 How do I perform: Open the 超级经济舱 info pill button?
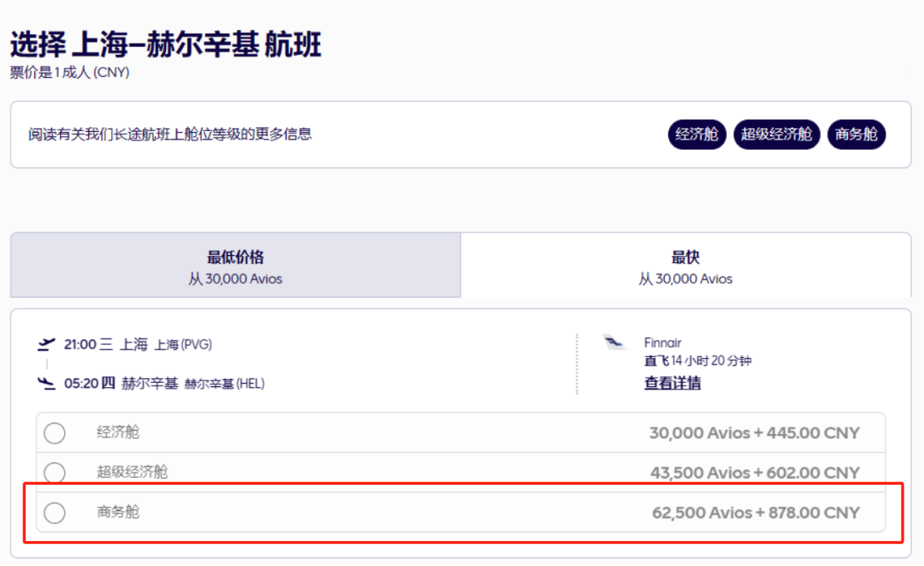(776, 134)
